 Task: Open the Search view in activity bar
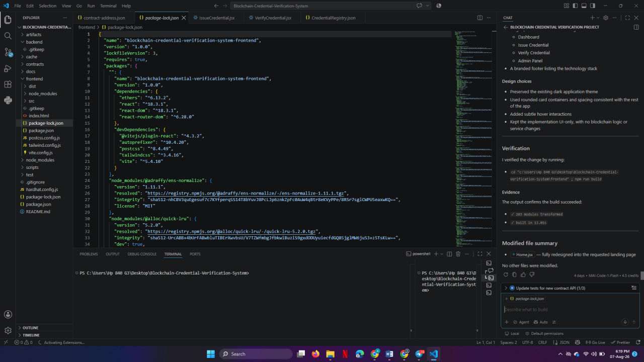8,36
